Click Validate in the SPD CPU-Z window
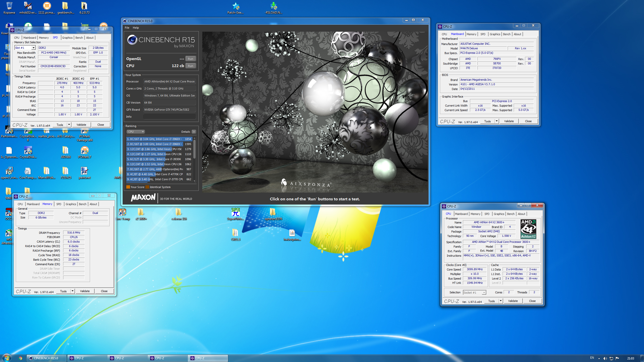 coord(81,125)
